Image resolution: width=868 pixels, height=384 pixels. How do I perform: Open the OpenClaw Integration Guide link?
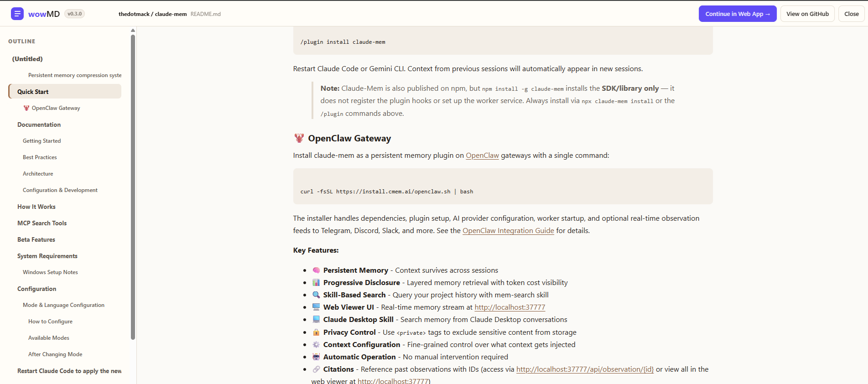508,231
